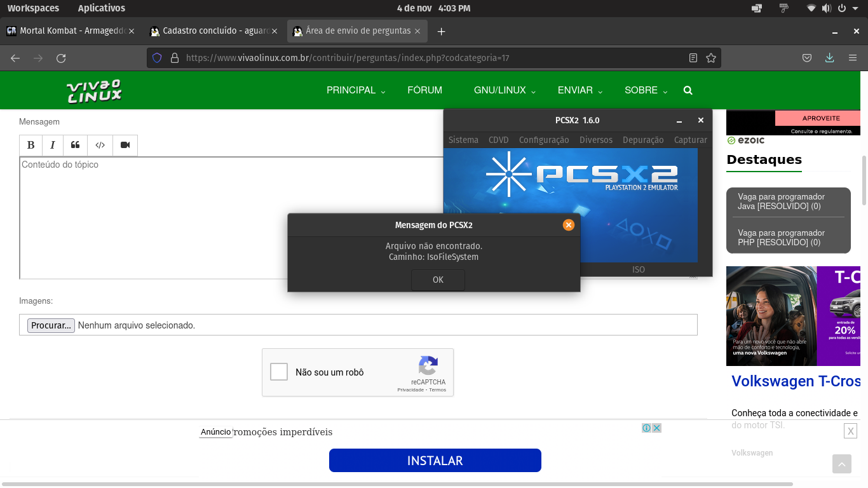The image size is (868, 488).
Task: Open the volume indicator in top bar
Action: 826,8
